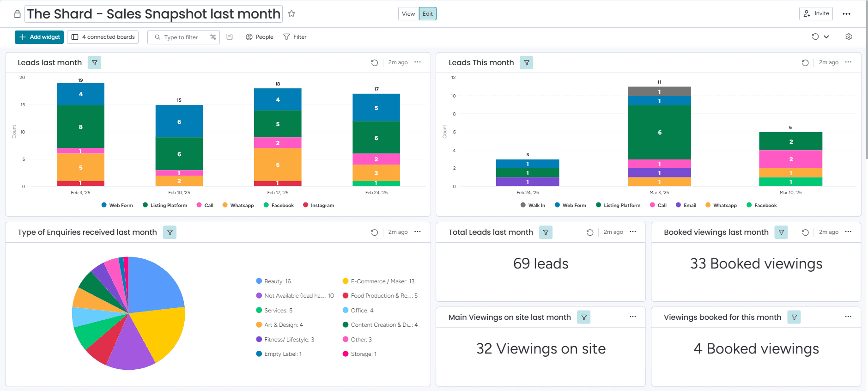Open the dashboard settings gear

point(849,37)
